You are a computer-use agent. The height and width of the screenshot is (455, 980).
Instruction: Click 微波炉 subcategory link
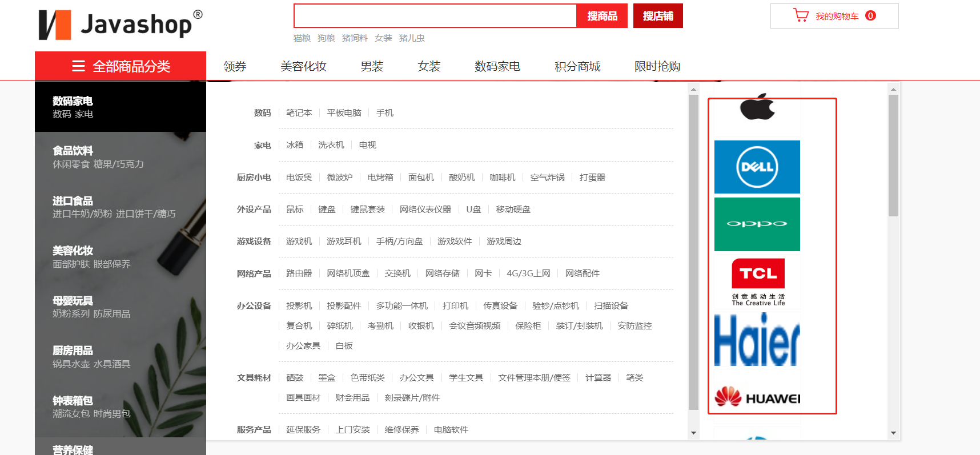tap(340, 178)
